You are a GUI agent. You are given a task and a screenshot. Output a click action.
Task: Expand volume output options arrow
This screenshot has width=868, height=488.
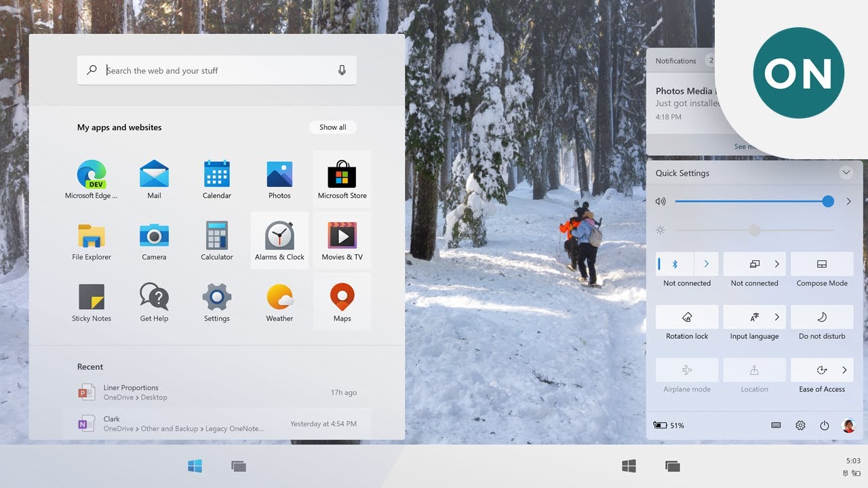[x=848, y=201]
